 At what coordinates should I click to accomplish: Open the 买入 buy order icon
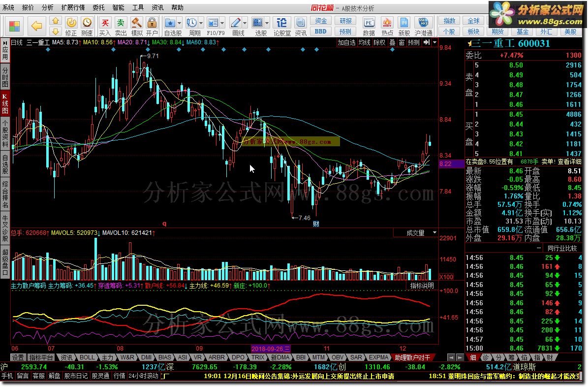point(105,27)
